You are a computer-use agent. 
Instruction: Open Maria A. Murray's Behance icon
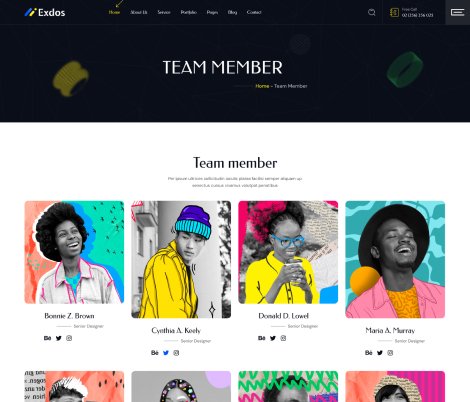[x=368, y=353]
